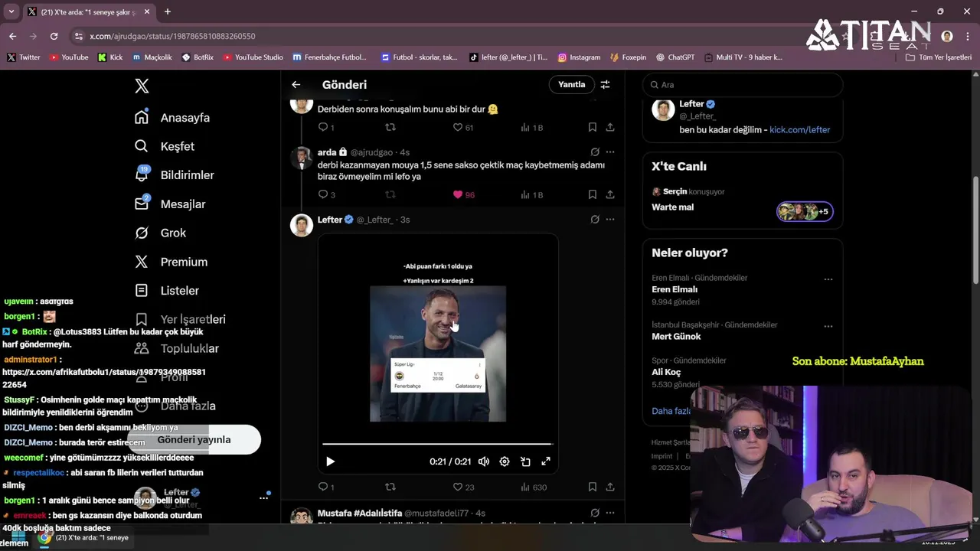View analytics of Lefter's tweet 630
Screen dimensions: 980x551
pyautogui.click(x=534, y=487)
